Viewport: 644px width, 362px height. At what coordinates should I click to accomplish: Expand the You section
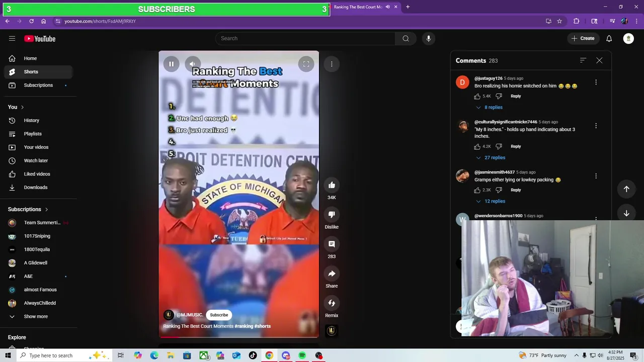click(x=16, y=107)
